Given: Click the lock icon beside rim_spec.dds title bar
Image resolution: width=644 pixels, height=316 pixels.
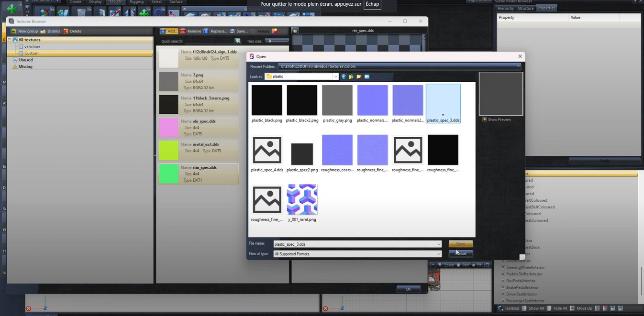Looking at the screenshot, I should point(295,30).
